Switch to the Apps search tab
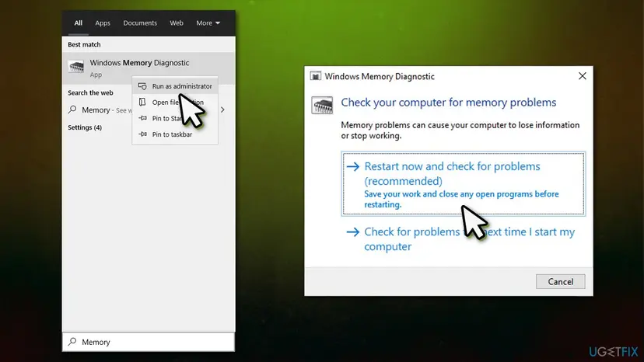 click(x=103, y=23)
